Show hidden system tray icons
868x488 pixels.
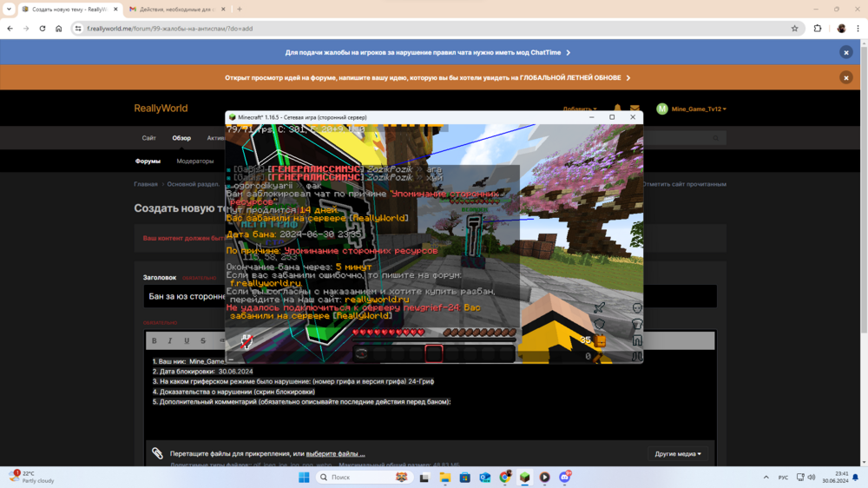766,477
